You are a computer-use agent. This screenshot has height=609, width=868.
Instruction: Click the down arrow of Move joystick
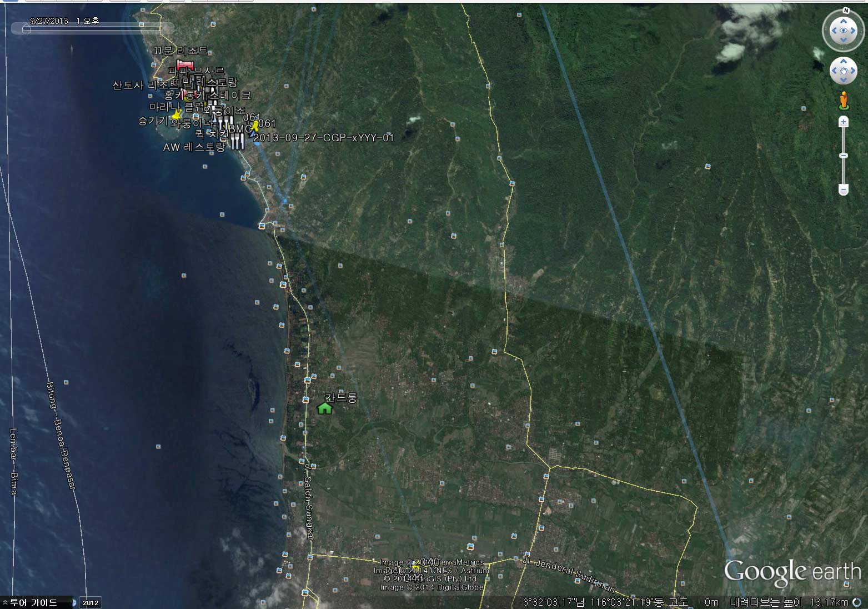point(844,80)
